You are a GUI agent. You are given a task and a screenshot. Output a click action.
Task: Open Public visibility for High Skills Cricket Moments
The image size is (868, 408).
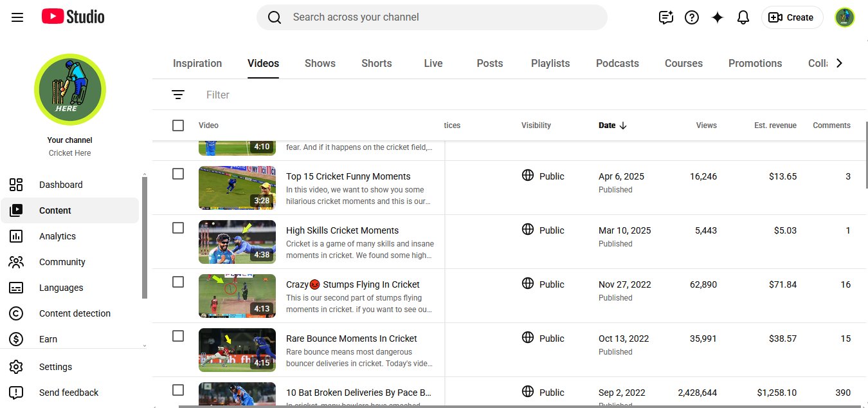click(x=552, y=230)
